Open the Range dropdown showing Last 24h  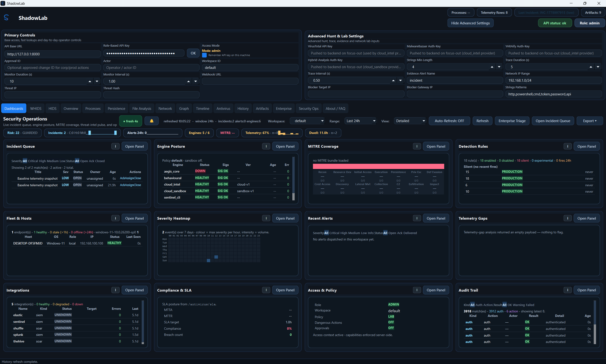point(360,121)
